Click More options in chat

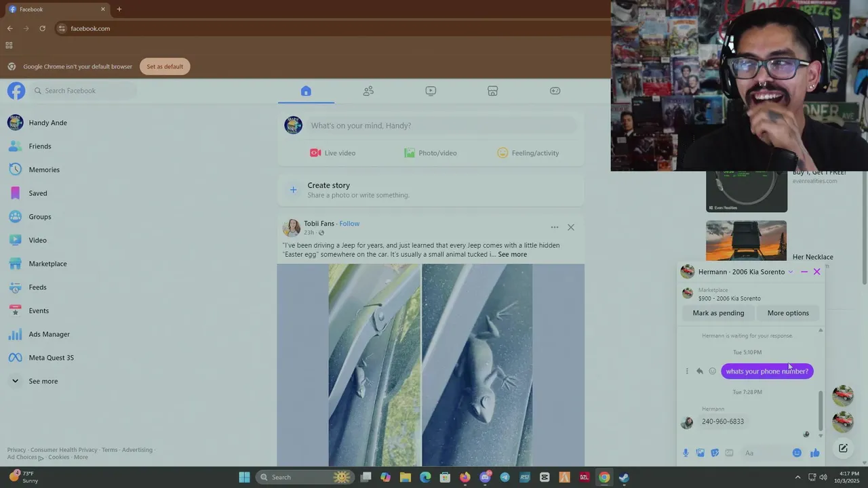click(788, 313)
